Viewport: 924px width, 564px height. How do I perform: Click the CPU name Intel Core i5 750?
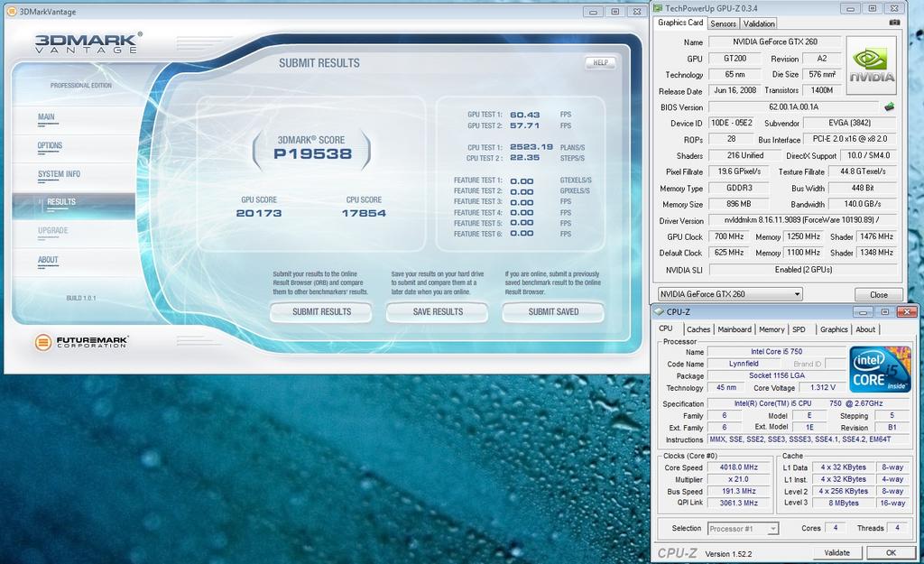(x=776, y=351)
